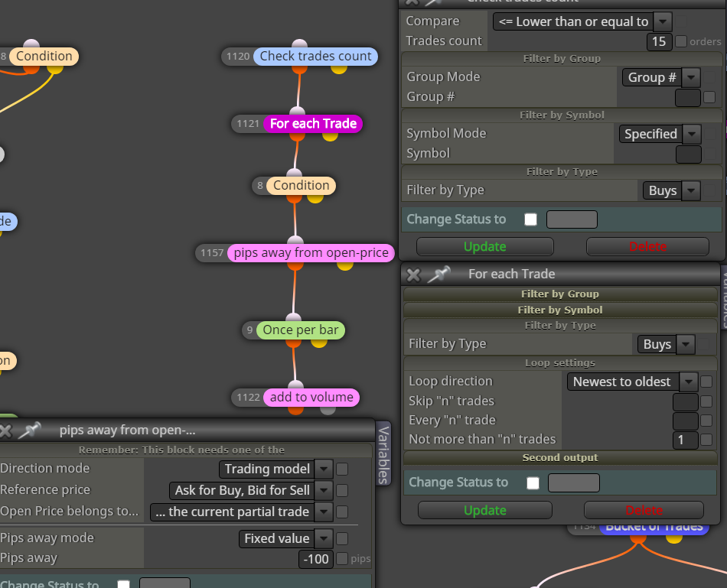The image size is (727, 588).
Task: Select the green Once per bar node
Action: (x=301, y=330)
